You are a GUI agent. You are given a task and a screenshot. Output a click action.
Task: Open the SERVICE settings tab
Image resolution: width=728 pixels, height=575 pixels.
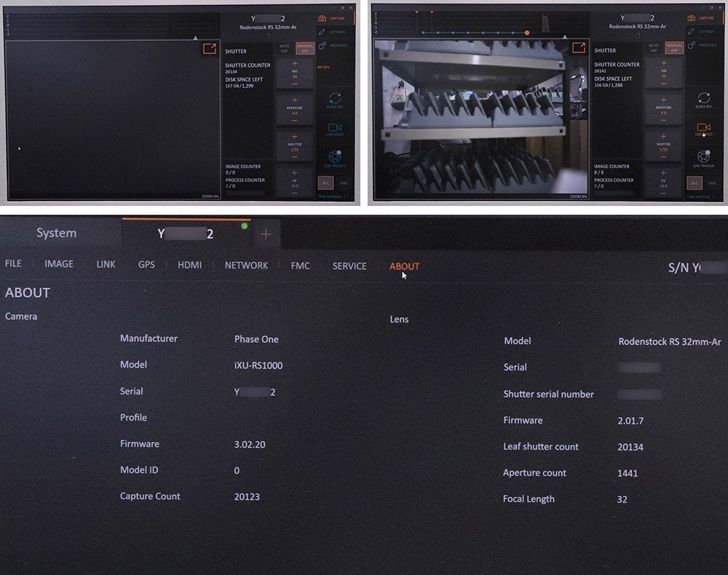tap(349, 266)
